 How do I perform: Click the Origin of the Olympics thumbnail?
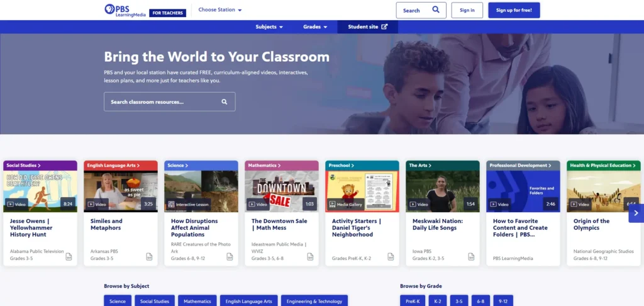pyautogui.click(x=604, y=191)
